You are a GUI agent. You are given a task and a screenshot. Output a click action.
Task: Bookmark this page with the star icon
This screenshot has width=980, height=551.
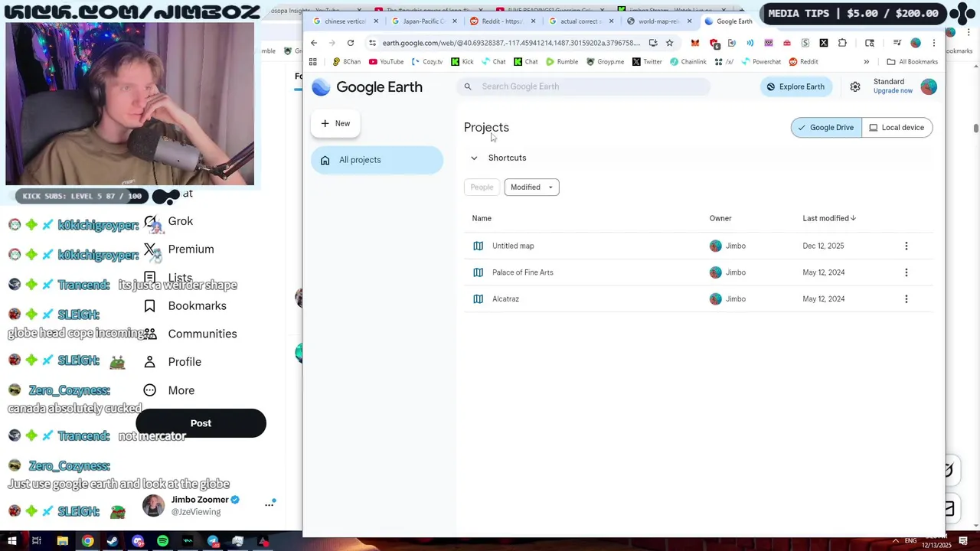(x=669, y=43)
